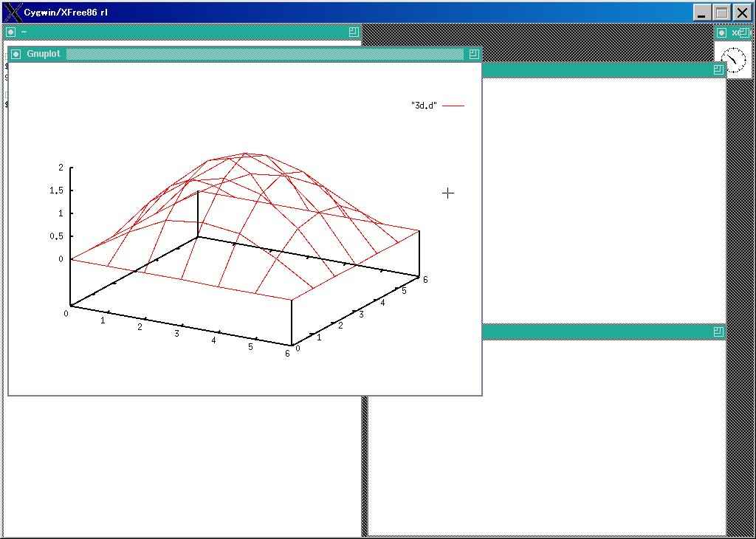Click the "3d.d" legend label
This screenshot has width=756, height=539.
tap(424, 105)
